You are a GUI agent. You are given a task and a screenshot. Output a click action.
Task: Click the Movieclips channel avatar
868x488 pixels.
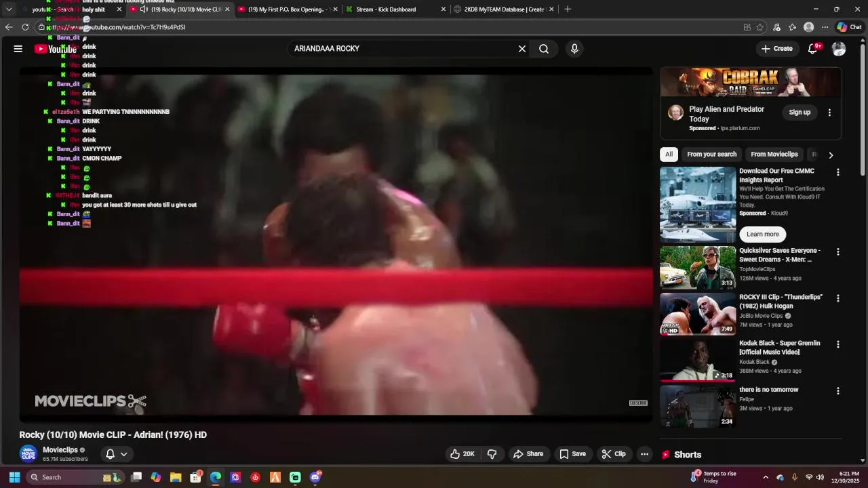coord(28,453)
